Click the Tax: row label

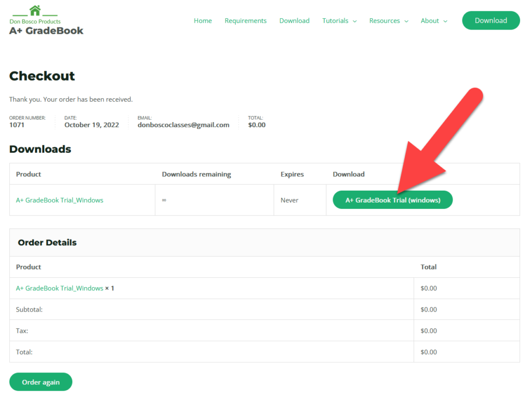coord(22,331)
